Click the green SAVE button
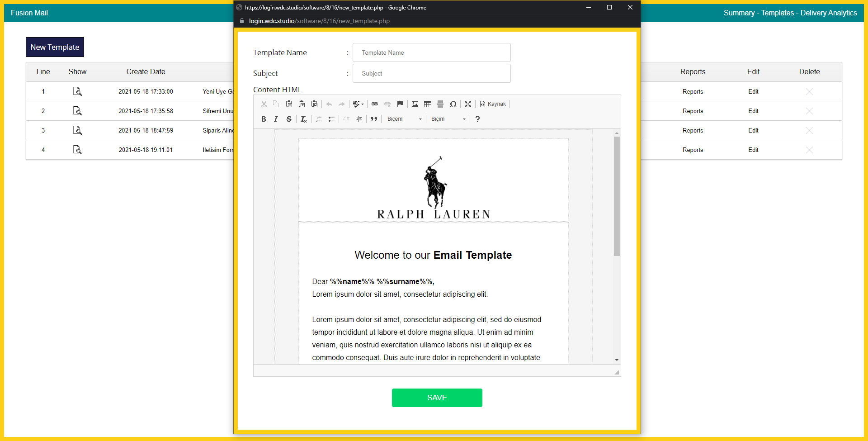The image size is (868, 441). (x=437, y=398)
